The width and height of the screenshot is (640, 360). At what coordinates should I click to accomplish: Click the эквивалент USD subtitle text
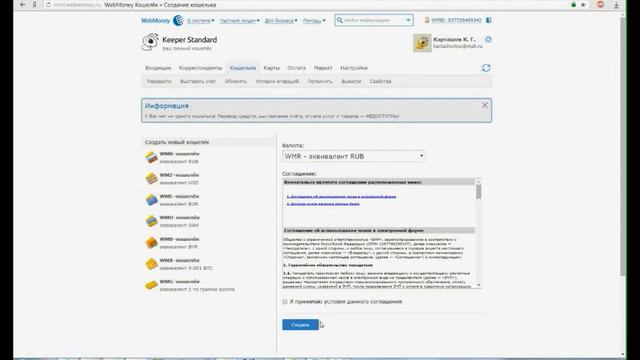click(179, 182)
